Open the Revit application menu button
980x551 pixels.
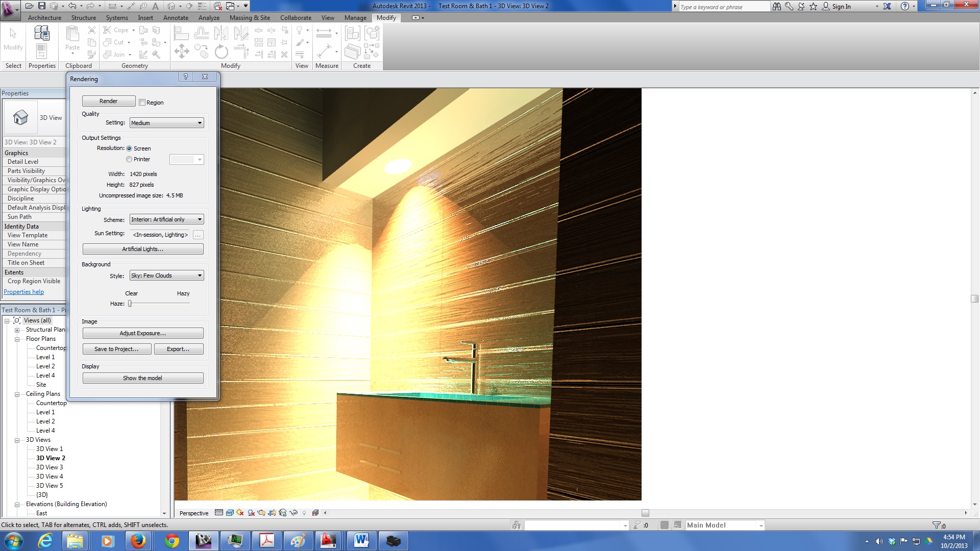click(10, 9)
